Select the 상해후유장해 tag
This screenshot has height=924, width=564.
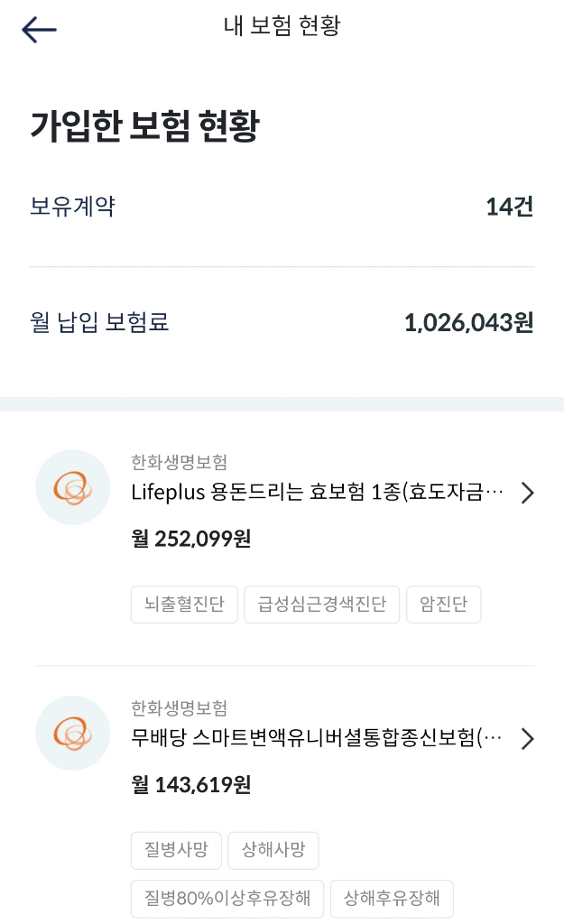tap(392, 899)
